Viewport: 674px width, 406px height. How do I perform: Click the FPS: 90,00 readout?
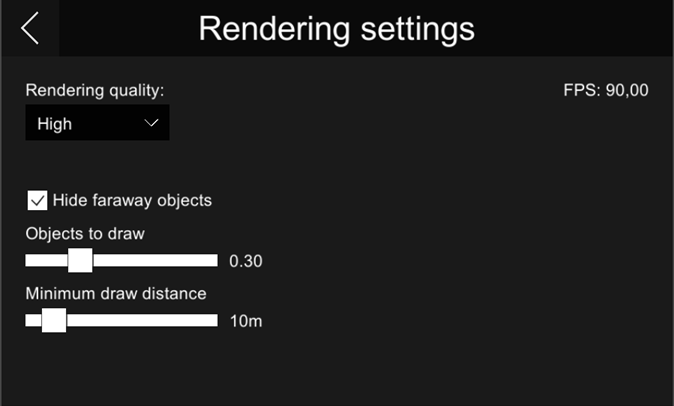pos(606,91)
